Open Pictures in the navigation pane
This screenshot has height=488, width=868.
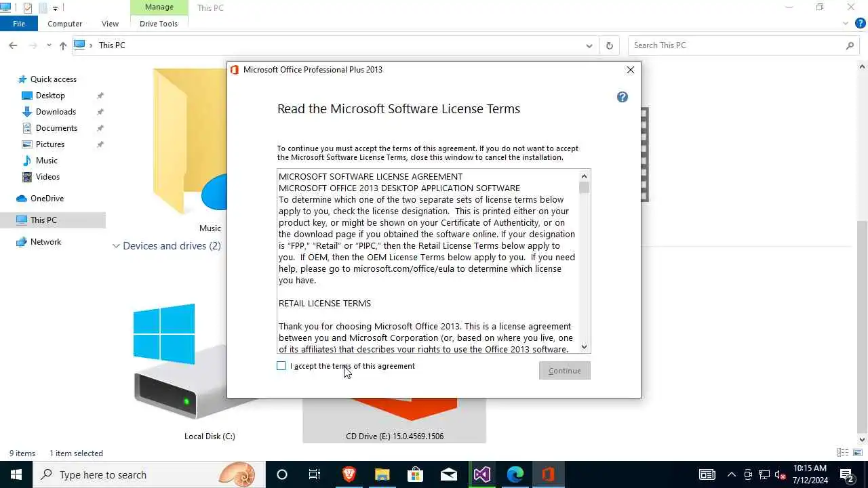coord(50,144)
